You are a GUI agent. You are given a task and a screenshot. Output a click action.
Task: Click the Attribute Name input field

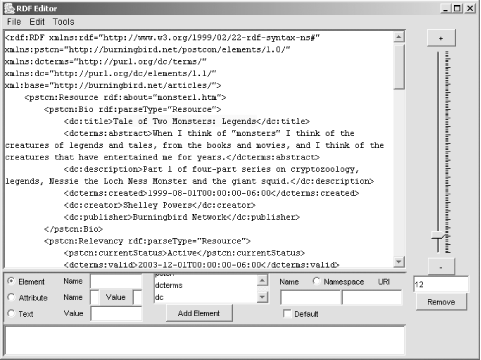[95, 297]
